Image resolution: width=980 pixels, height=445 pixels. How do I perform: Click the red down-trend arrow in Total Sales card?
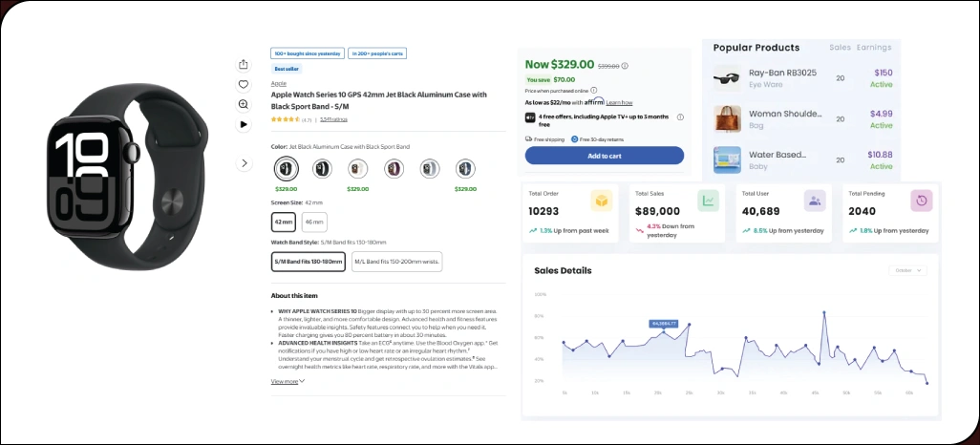pyautogui.click(x=639, y=231)
